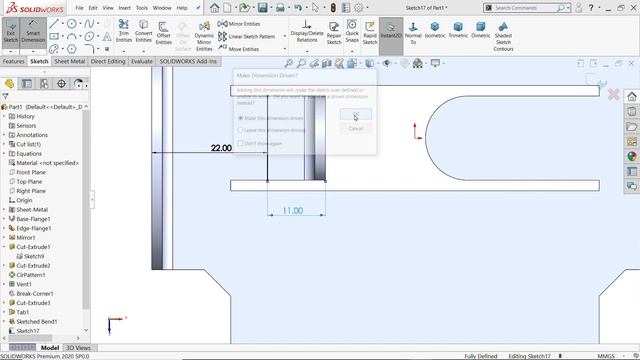Open ConfigurationManager tab icon
The width and height of the screenshot is (640, 360).
[x=44, y=84]
